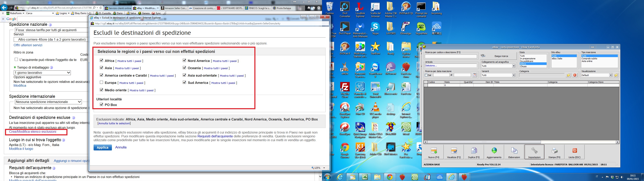The width and height of the screenshot is (644, 181).
Task: Click the Internet Explorer home icon
Action: coord(309,8)
